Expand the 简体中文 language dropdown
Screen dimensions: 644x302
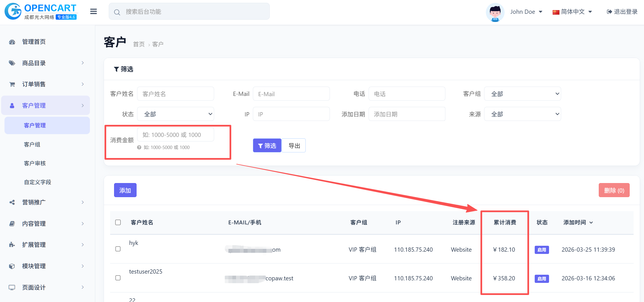572,12
